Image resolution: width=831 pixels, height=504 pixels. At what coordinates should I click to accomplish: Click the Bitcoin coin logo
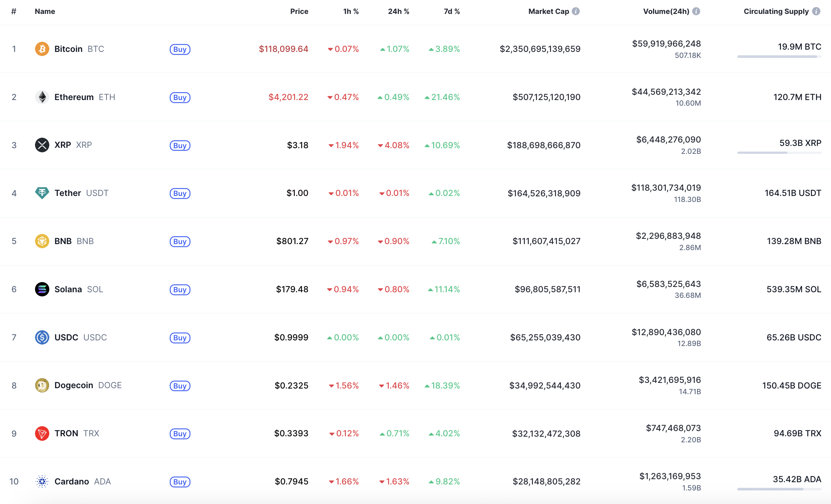tap(42, 49)
